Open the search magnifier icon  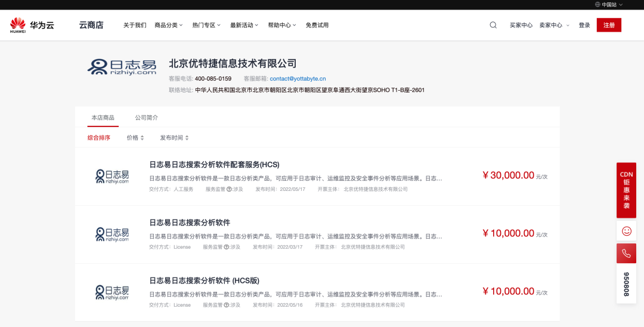(x=493, y=25)
